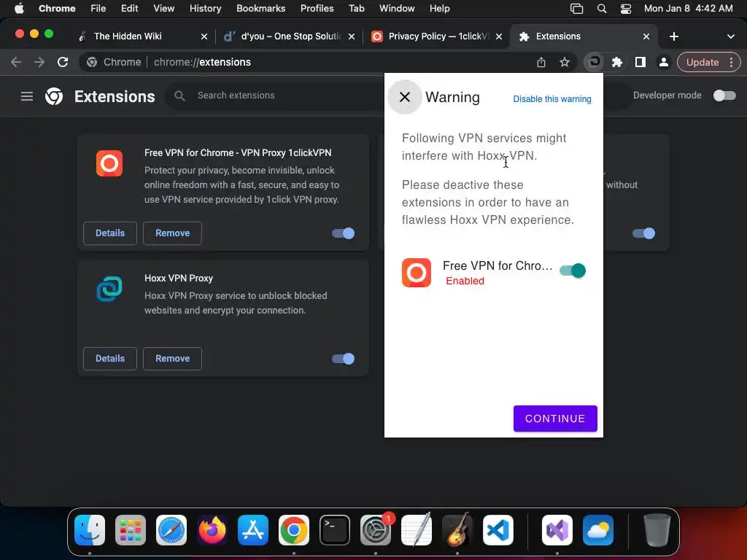Open the Bookmarks menu
The width and height of the screenshot is (747, 560).
[260, 9]
